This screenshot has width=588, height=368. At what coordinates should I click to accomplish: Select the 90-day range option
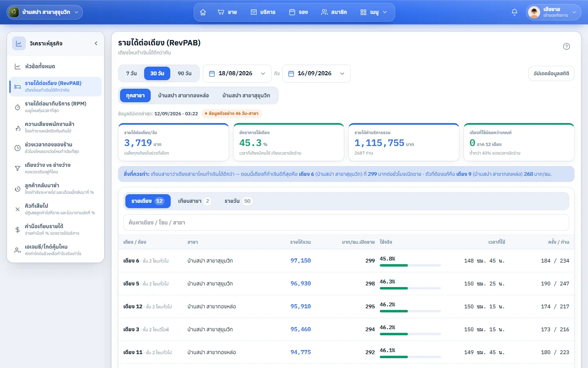point(185,74)
